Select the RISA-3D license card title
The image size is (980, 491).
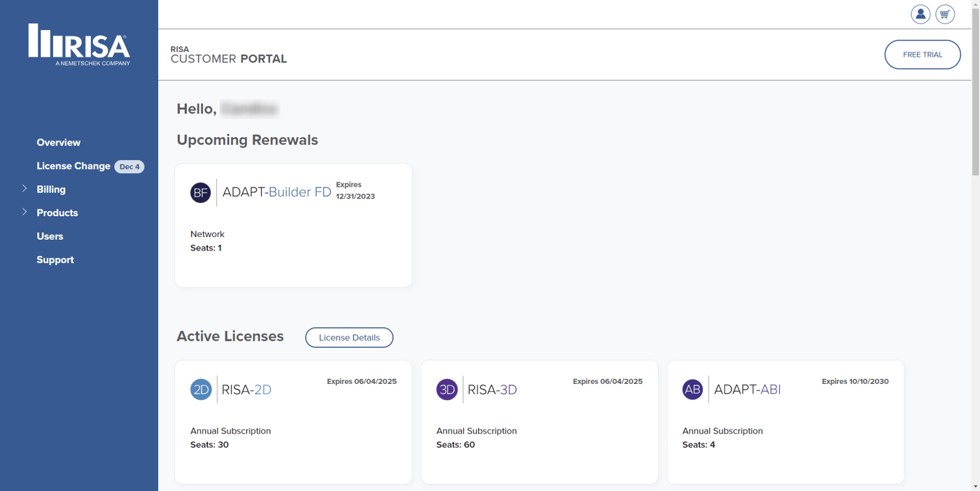492,390
